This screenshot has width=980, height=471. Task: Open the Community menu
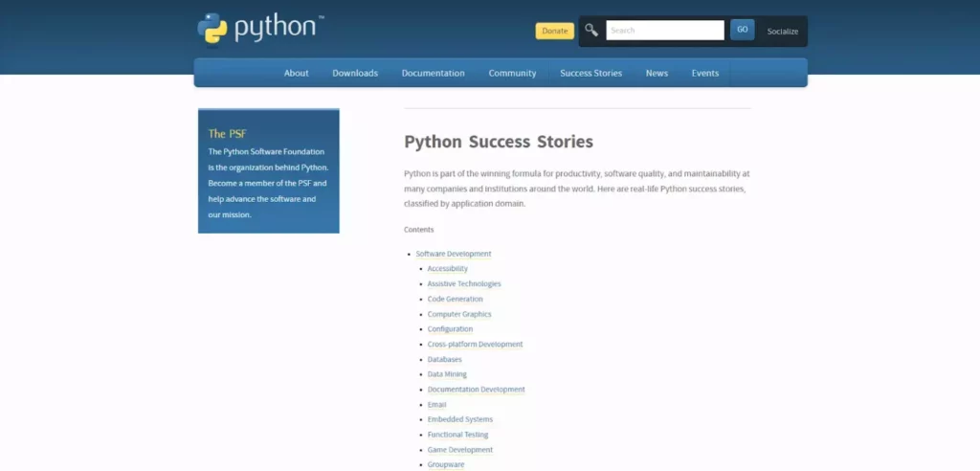click(513, 73)
